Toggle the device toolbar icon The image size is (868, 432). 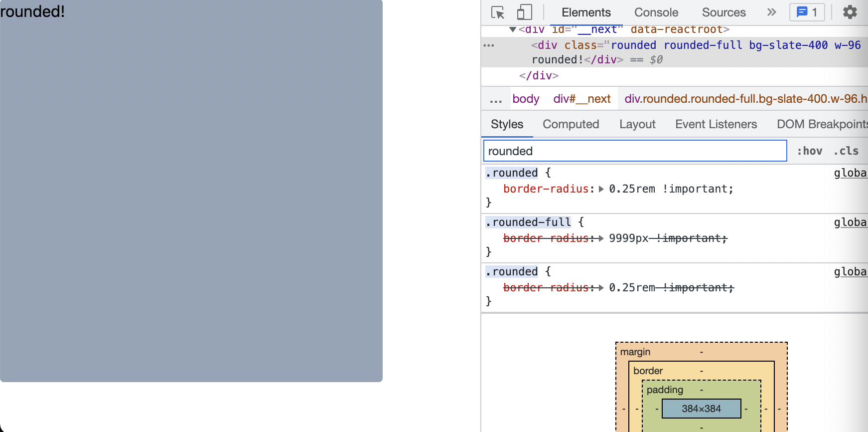click(x=524, y=12)
